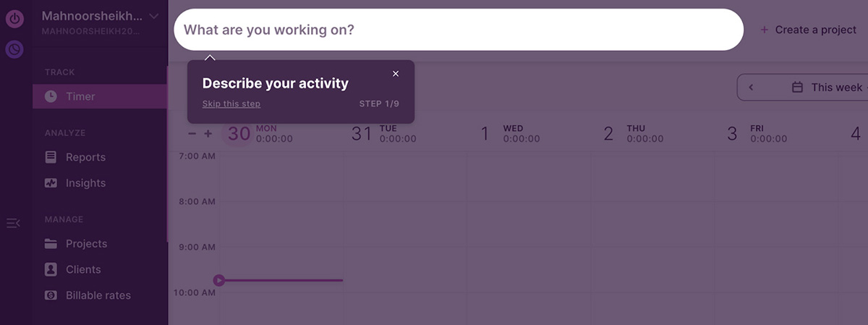
Task: Click the Skip this step link
Action: 231,104
